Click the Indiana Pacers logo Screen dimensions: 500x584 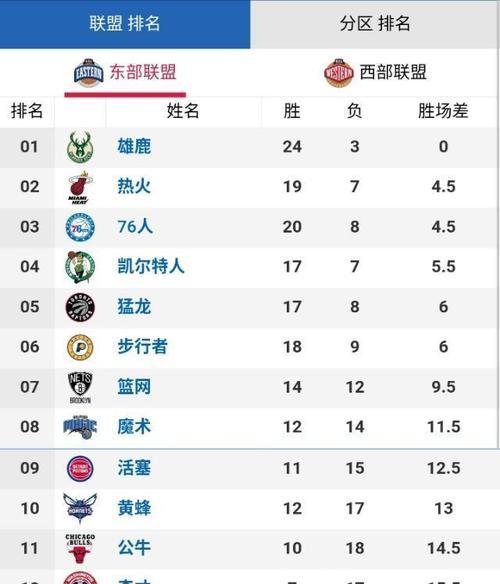[x=80, y=347]
